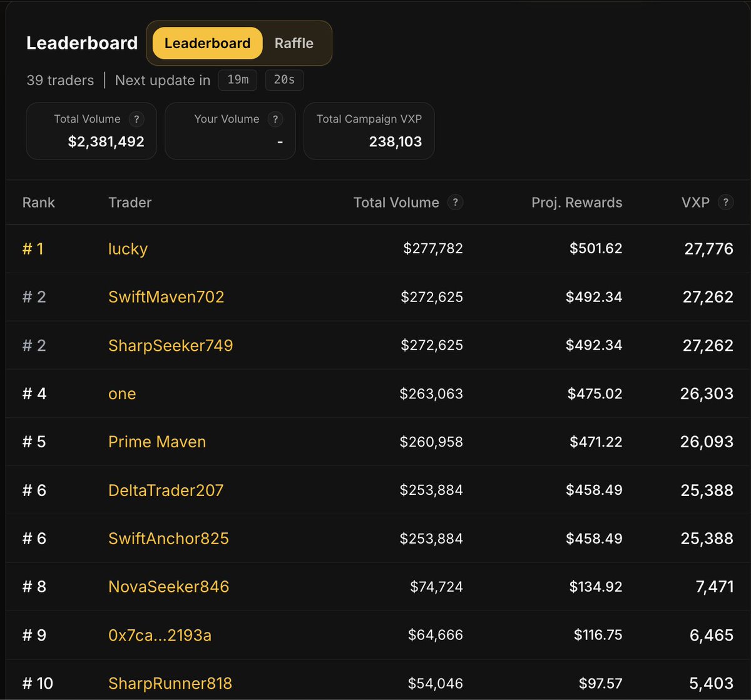Click the $74,724 volume cell
Image resolution: width=751 pixels, height=700 pixels.
pos(436,587)
